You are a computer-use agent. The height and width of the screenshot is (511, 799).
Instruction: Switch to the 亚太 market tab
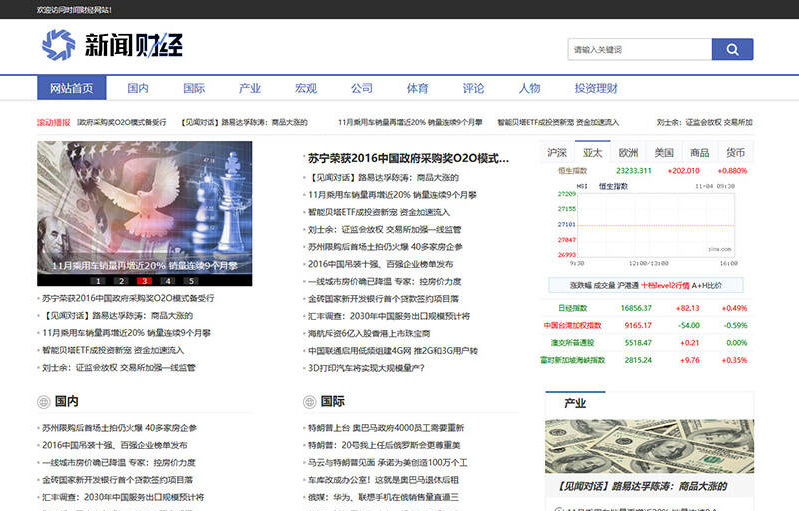[x=593, y=152]
